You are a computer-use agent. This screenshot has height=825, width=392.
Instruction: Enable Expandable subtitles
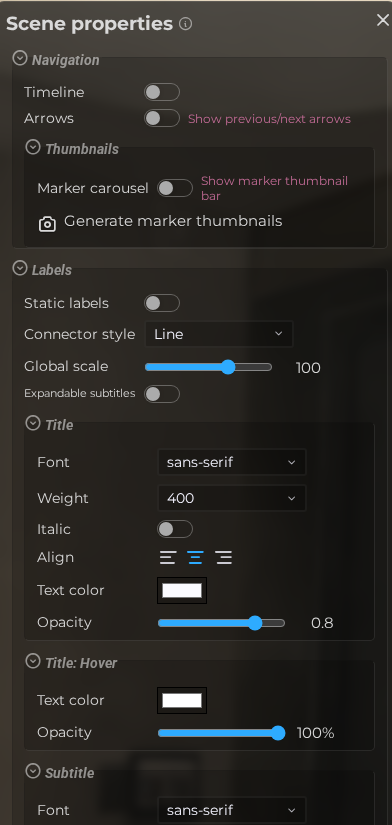pos(162,394)
